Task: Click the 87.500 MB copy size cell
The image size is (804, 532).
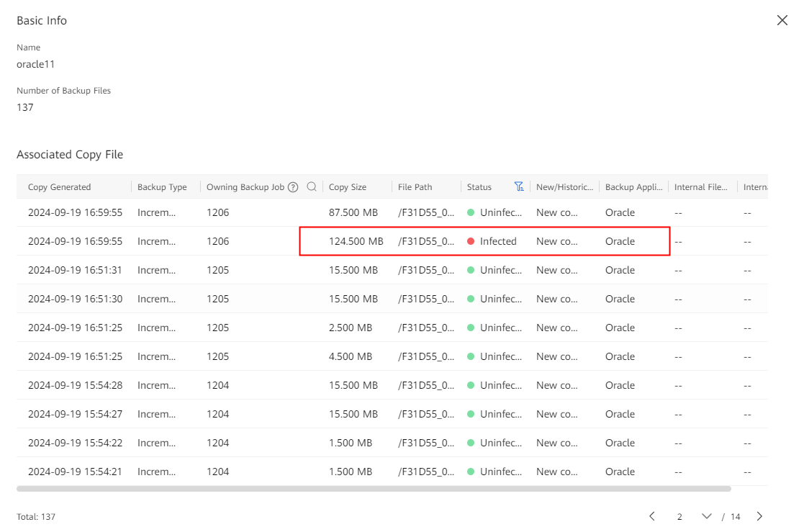Action: click(353, 212)
